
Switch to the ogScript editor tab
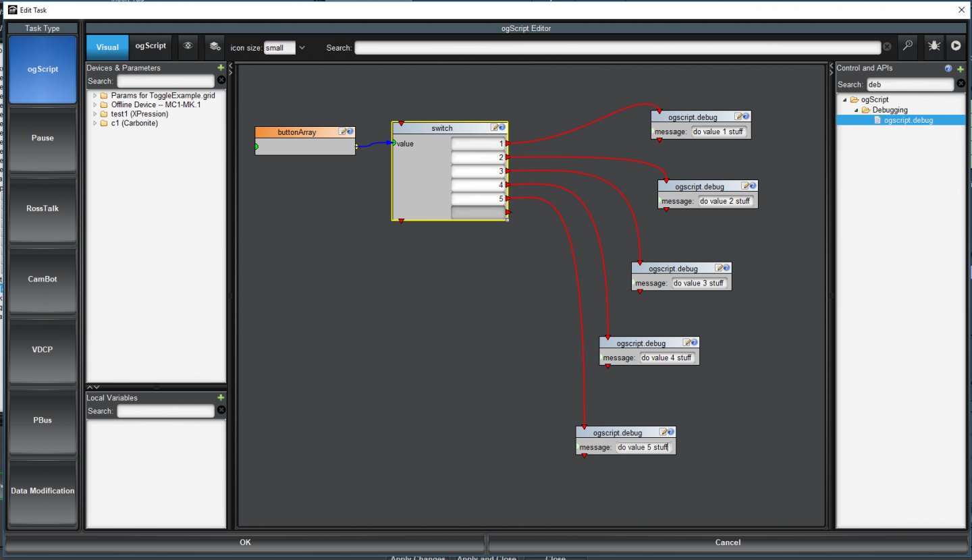151,47
